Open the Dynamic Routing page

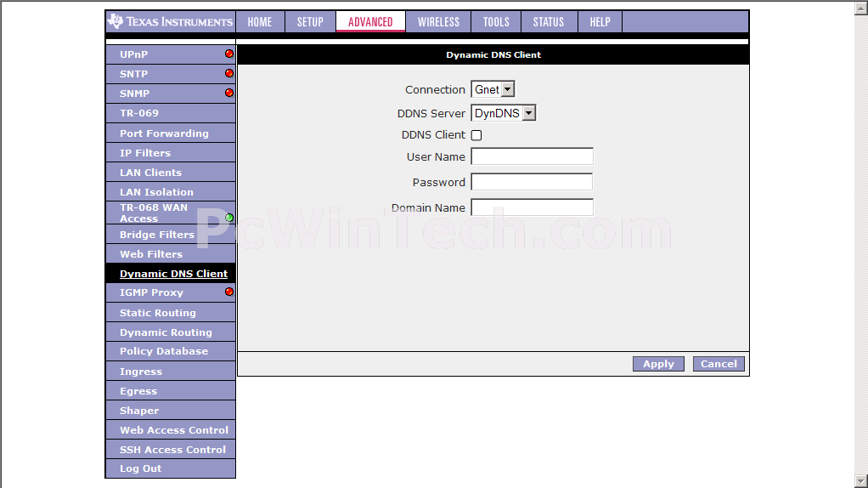pyautogui.click(x=171, y=332)
